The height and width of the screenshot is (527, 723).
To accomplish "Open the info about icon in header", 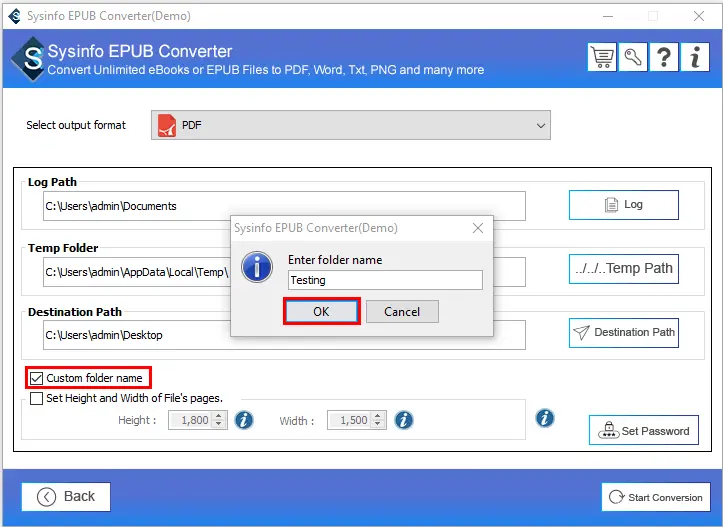I will click(695, 57).
